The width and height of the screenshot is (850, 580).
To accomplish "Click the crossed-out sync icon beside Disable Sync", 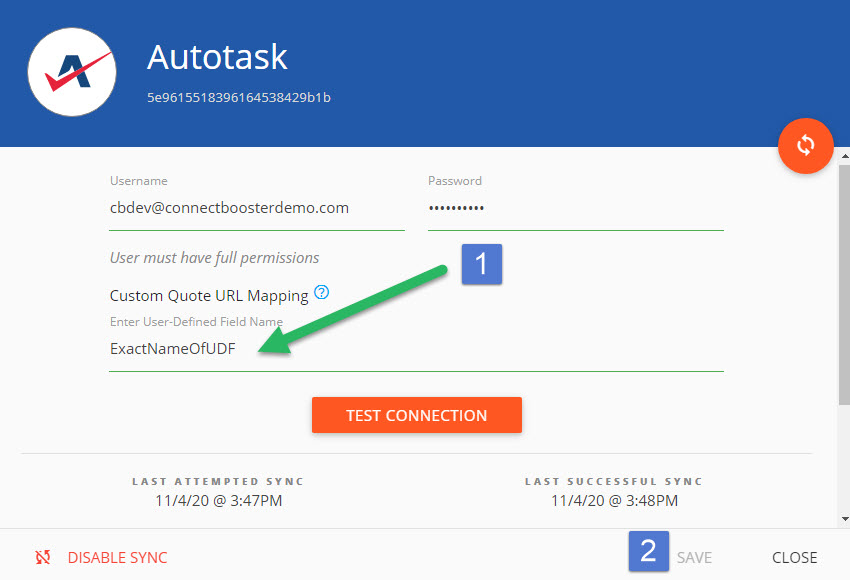I will (x=43, y=557).
